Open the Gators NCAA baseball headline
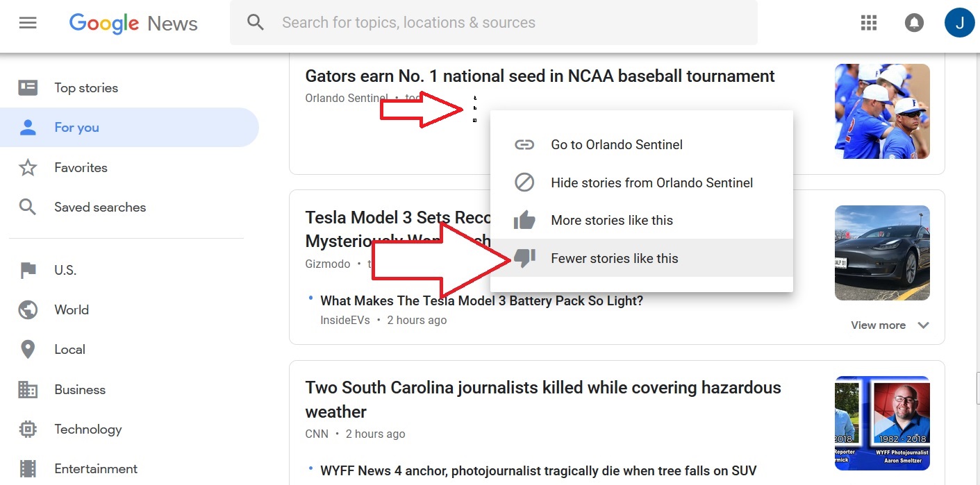The height and width of the screenshot is (485, 980). 540,76
